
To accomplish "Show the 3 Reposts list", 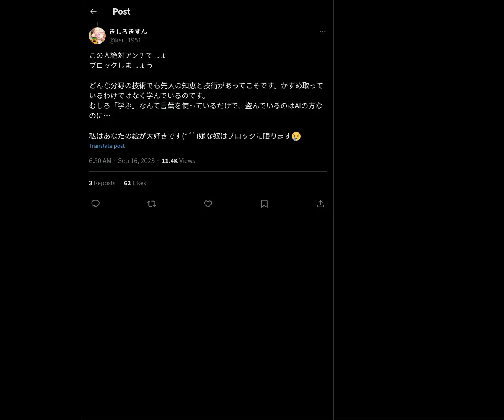I will 102,183.
